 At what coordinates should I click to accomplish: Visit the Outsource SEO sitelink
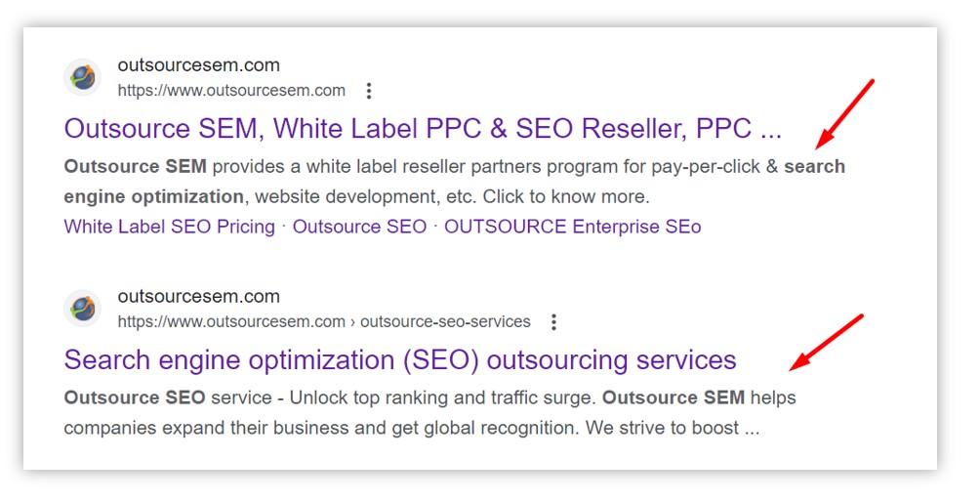coord(359,227)
